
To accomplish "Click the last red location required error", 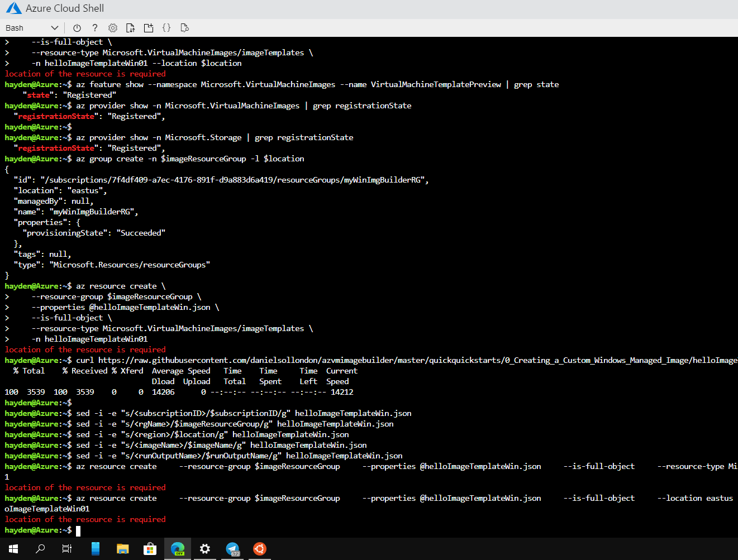I will coord(85,519).
